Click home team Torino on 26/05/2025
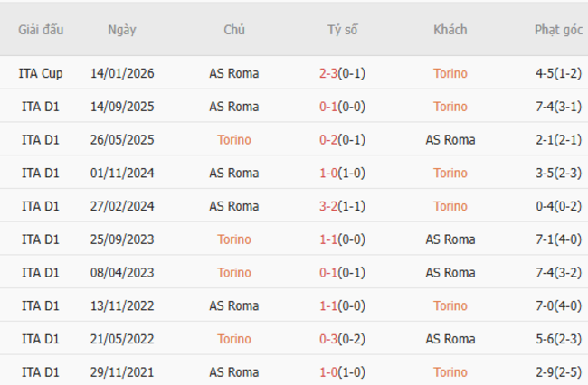 [x=234, y=140]
